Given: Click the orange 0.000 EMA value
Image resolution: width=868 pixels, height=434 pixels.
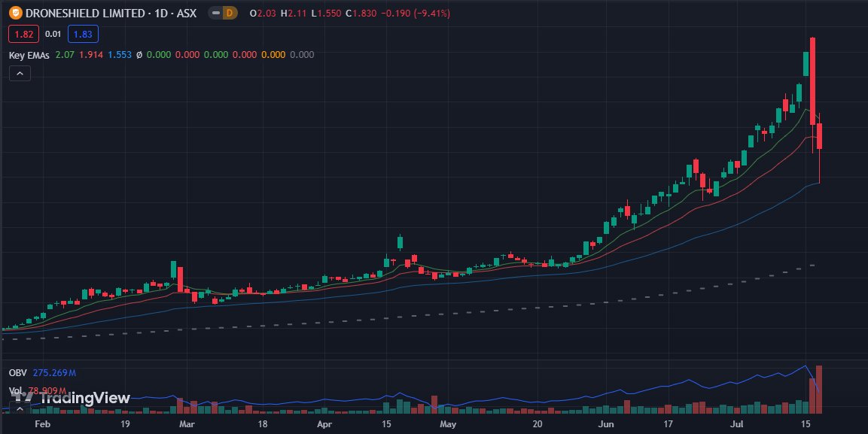Looking at the screenshot, I should pos(273,55).
